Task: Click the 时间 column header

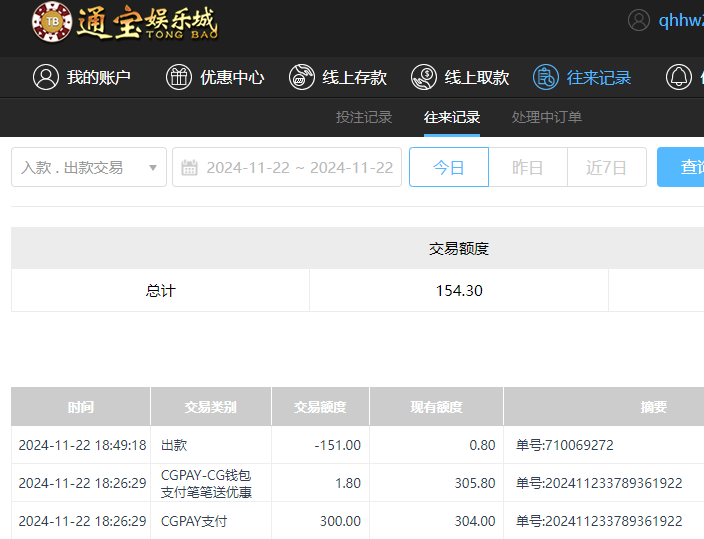Action: click(81, 407)
